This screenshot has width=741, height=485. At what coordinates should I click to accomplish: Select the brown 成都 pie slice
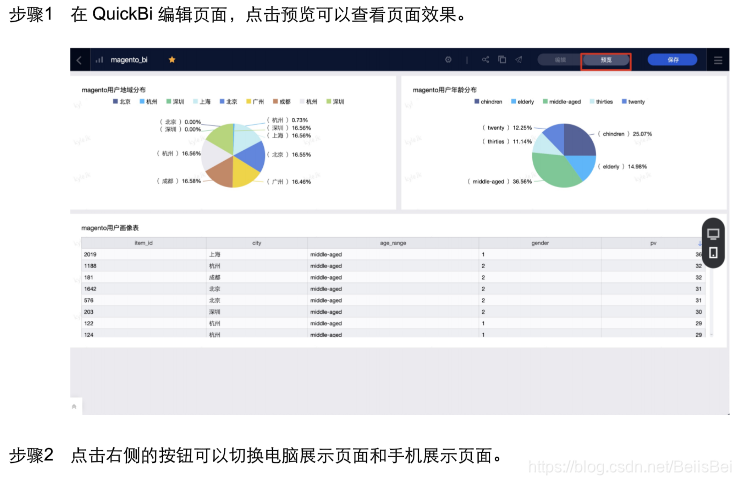(221, 174)
